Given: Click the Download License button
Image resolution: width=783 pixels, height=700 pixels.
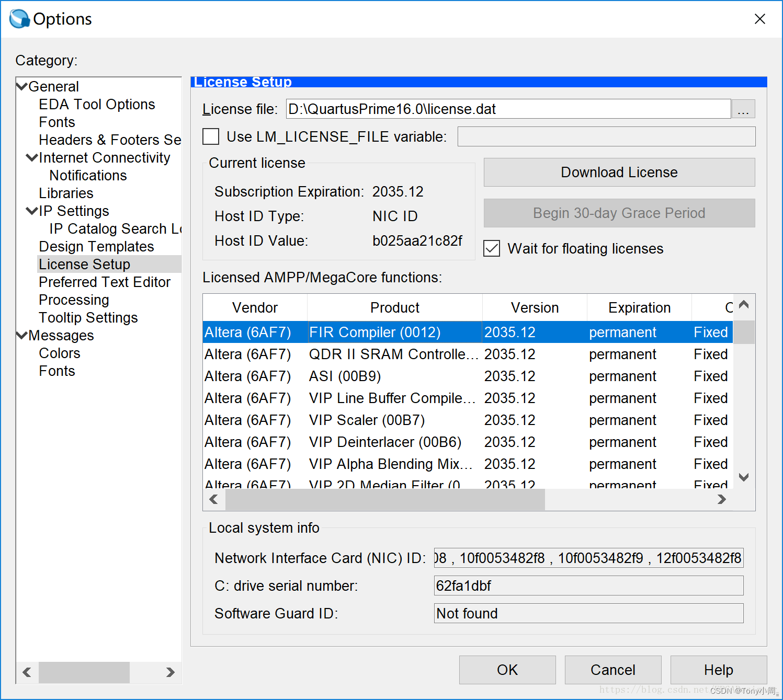Looking at the screenshot, I should 619,172.
